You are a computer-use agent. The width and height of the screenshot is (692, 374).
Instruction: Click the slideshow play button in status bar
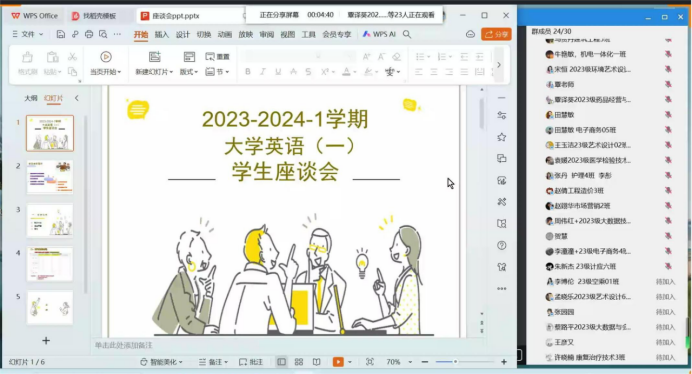tap(338, 362)
